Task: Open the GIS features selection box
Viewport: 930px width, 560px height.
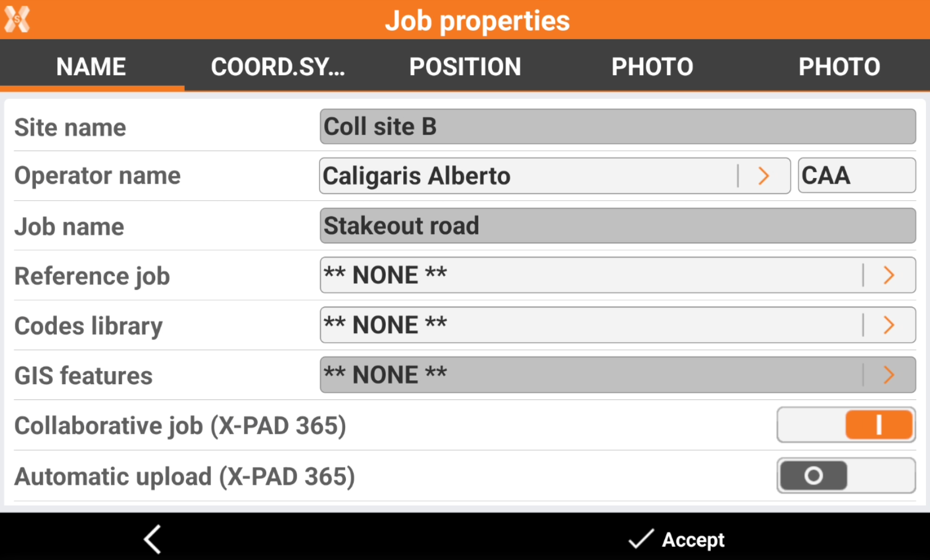Action: click(x=592, y=375)
